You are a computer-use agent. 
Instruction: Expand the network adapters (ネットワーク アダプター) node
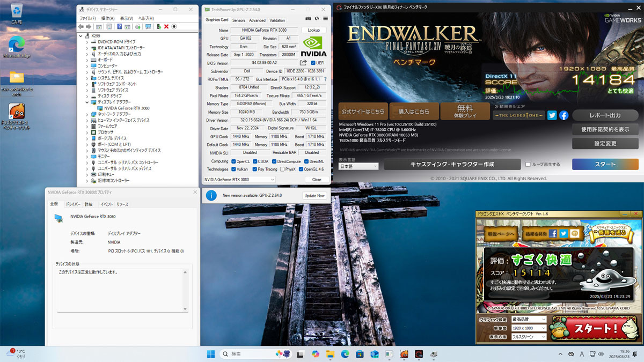point(87,114)
